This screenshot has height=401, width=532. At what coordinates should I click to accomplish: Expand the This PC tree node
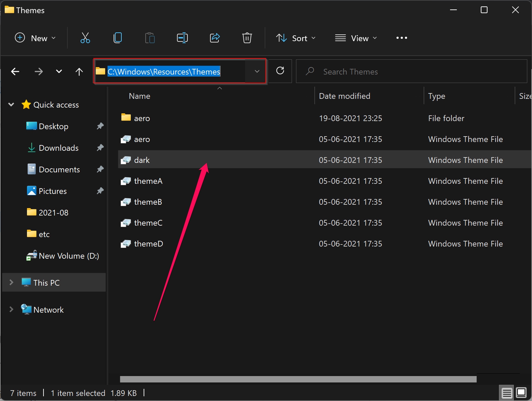tap(11, 282)
